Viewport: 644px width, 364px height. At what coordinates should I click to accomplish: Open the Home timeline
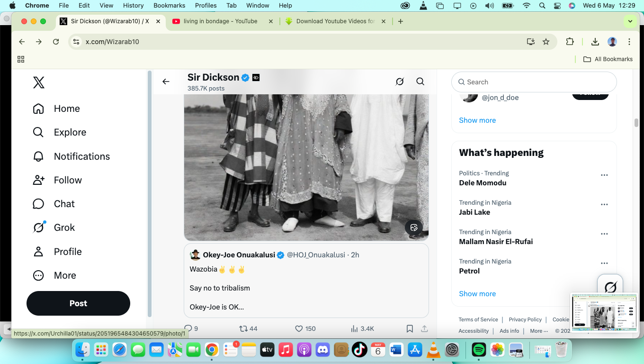(x=56, y=109)
